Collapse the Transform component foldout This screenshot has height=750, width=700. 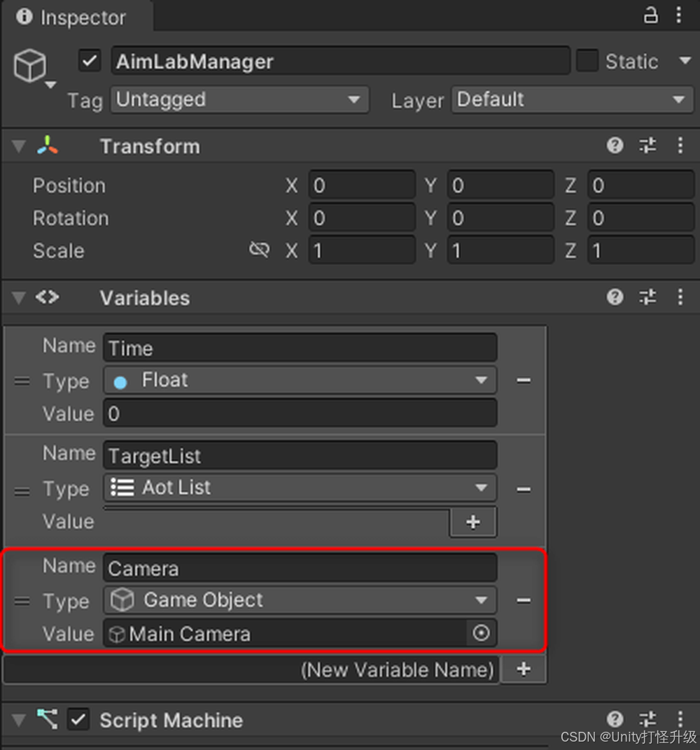[19, 146]
